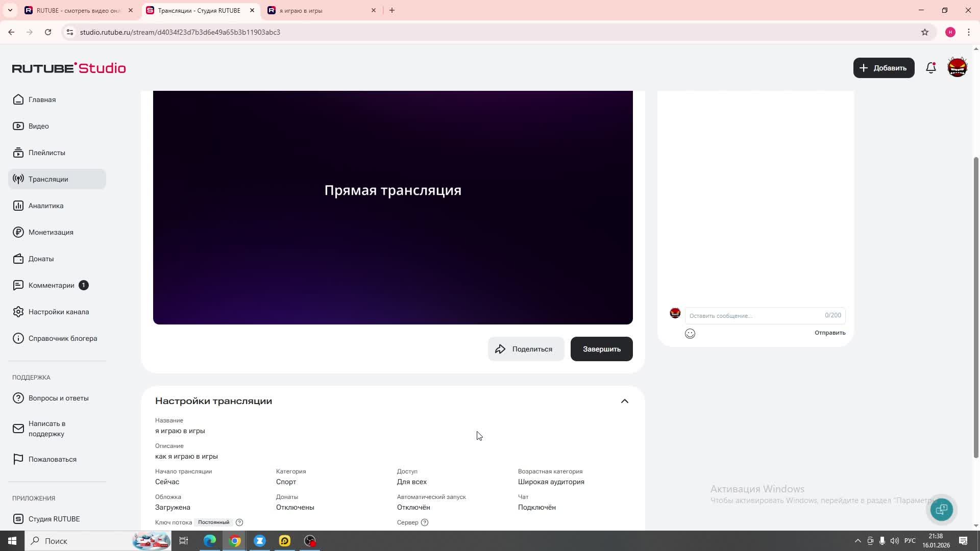Collapse the Настройки трансляции section

click(x=624, y=401)
